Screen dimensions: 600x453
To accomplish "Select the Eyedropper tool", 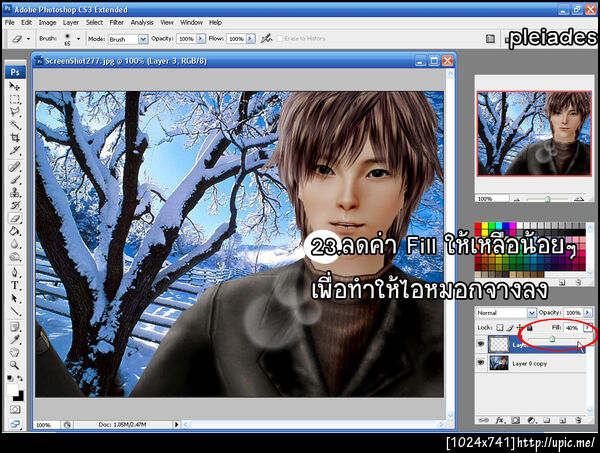I will pos(15,340).
